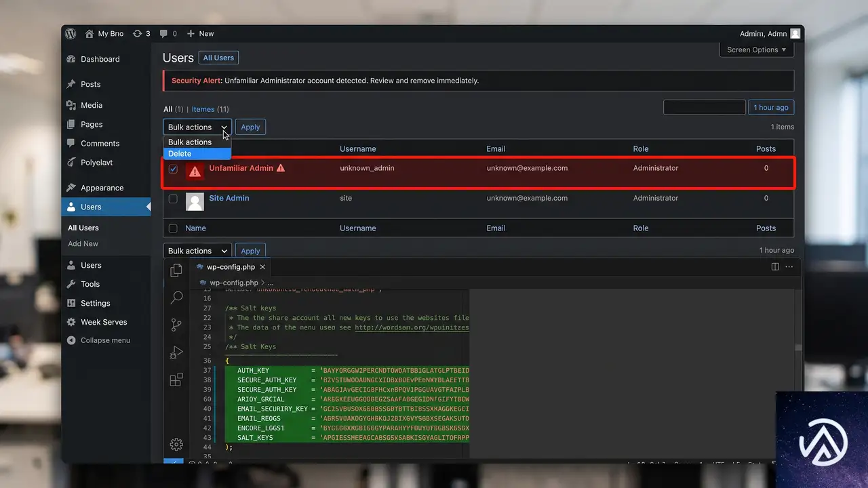Open the Appearance menu in sidebar

coord(102,188)
